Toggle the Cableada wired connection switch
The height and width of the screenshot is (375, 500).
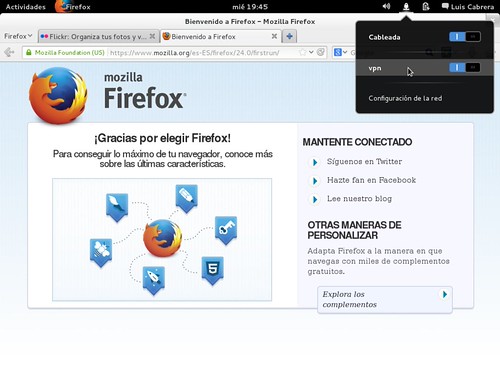pyautogui.click(x=465, y=37)
